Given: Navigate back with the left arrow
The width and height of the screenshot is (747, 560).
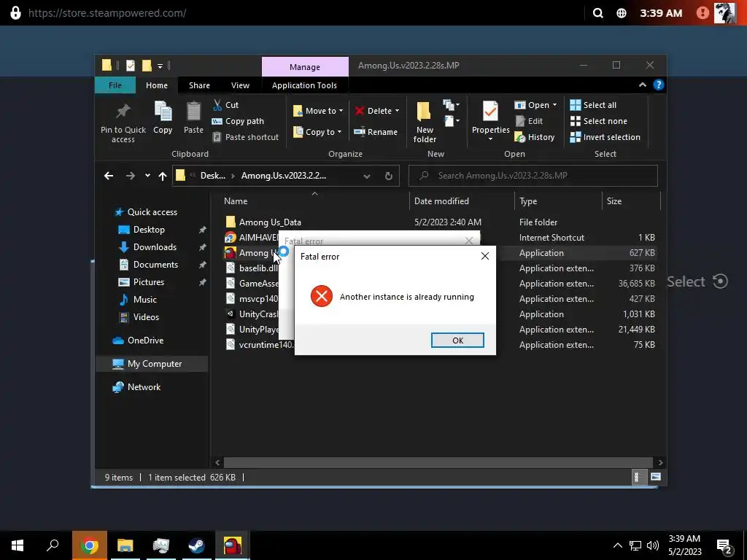Looking at the screenshot, I should point(109,176).
